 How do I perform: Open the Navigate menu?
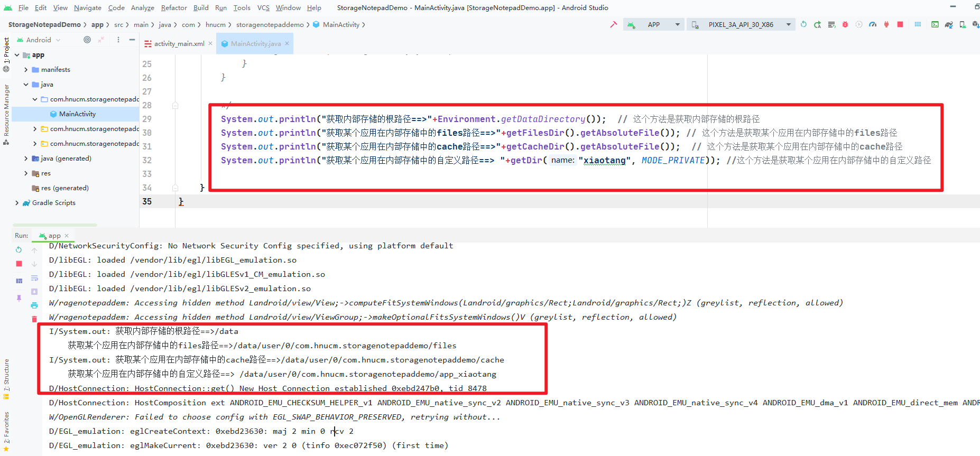[88, 7]
